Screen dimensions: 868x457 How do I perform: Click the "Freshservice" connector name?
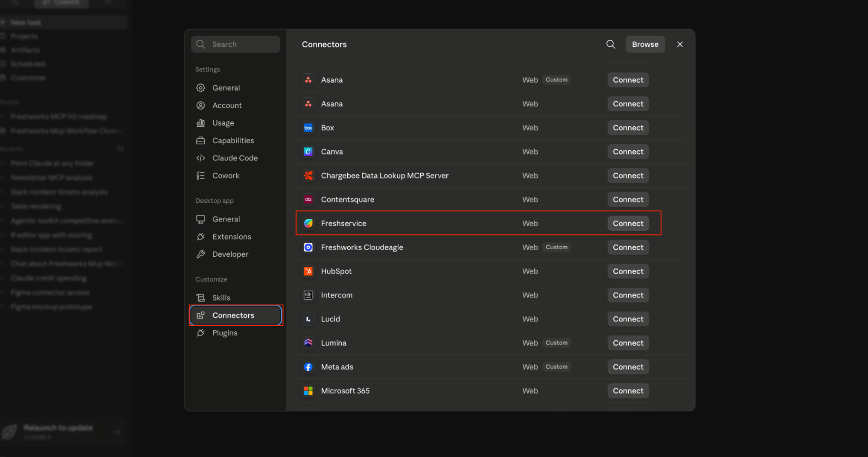point(344,223)
